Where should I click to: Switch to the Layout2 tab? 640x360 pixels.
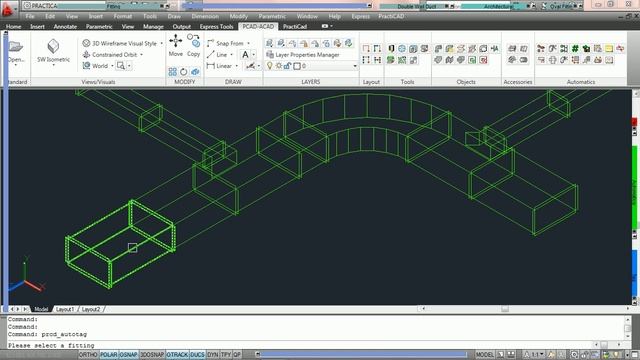pos(91,309)
